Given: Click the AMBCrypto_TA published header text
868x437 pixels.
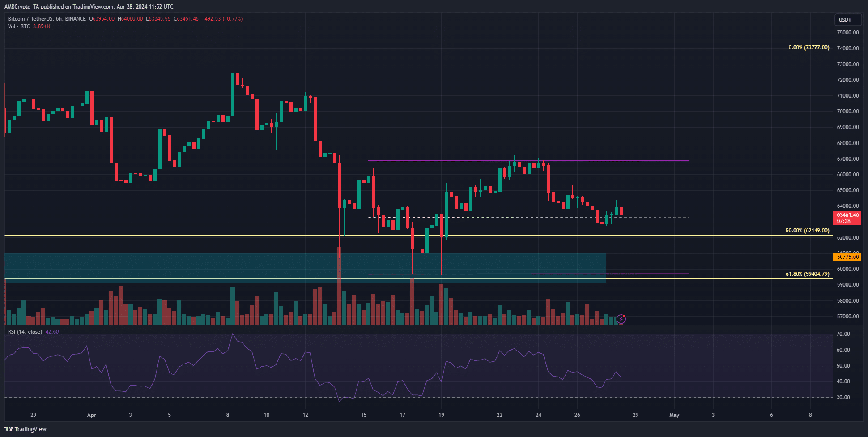Looking at the screenshot, I should point(89,7).
